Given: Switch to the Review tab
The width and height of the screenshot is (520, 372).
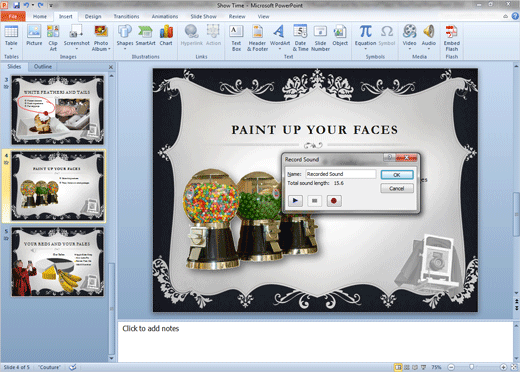Looking at the screenshot, I should click(x=237, y=16).
